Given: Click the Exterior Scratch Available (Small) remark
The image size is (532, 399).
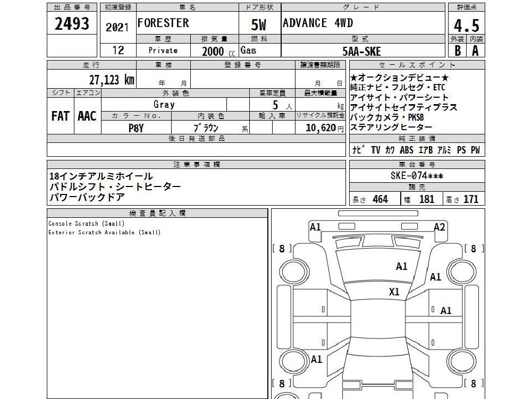Looking at the screenshot, I should coord(105,232).
